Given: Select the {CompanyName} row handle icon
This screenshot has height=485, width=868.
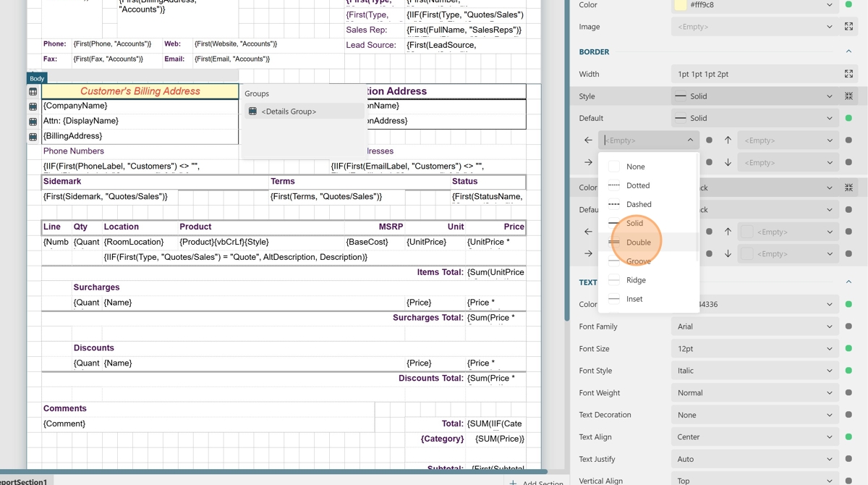Looking at the screenshot, I should point(33,106).
